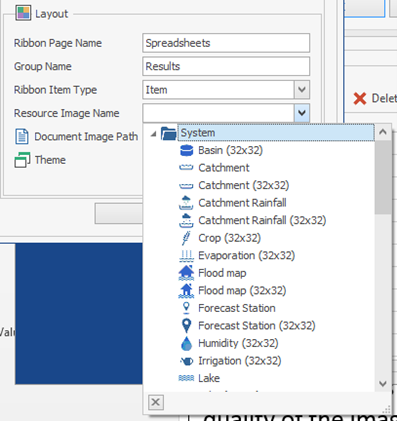397x421 pixels.
Task: Click the Theme windows icon
Action: coord(22,160)
